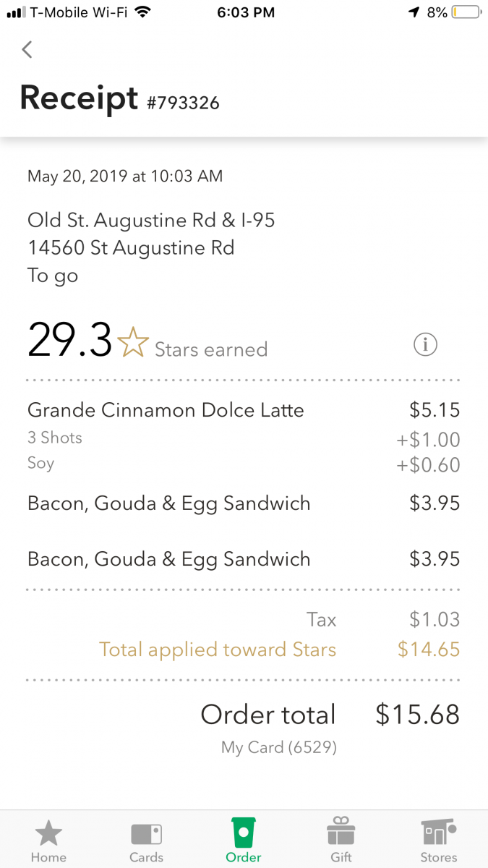Tap the time in the status bar

point(246,12)
